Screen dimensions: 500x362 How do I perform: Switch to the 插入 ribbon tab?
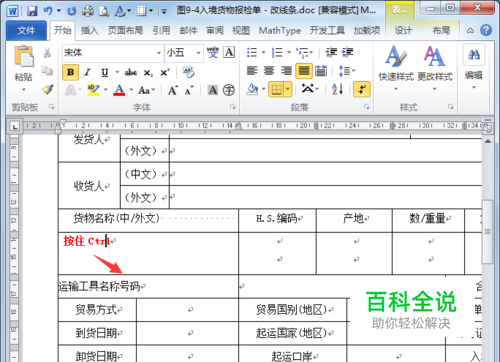click(90, 31)
